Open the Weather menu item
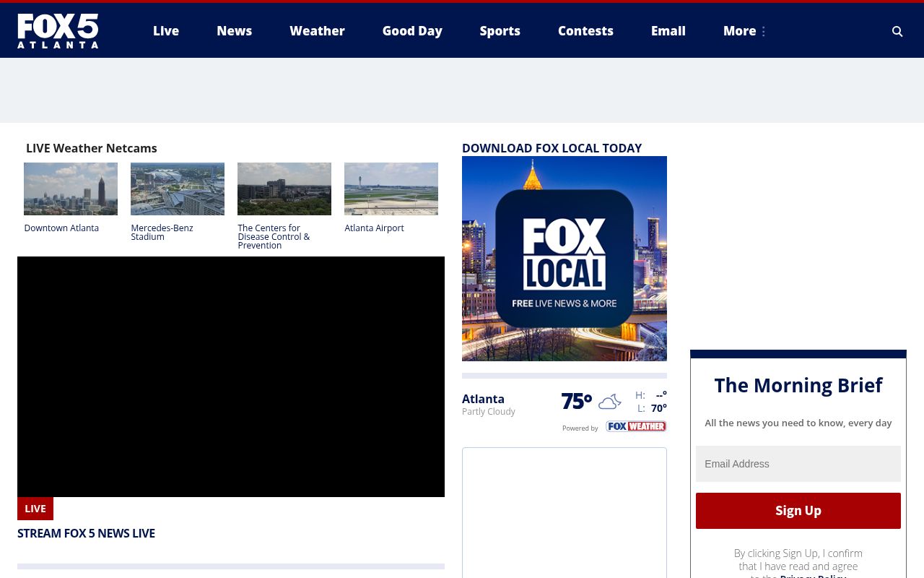924x578 pixels. (317, 31)
